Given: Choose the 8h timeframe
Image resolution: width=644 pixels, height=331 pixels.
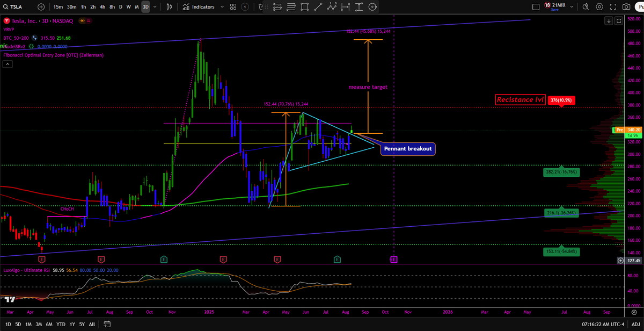Looking at the screenshot, I should pyautogui.click(x=111, y=7).
